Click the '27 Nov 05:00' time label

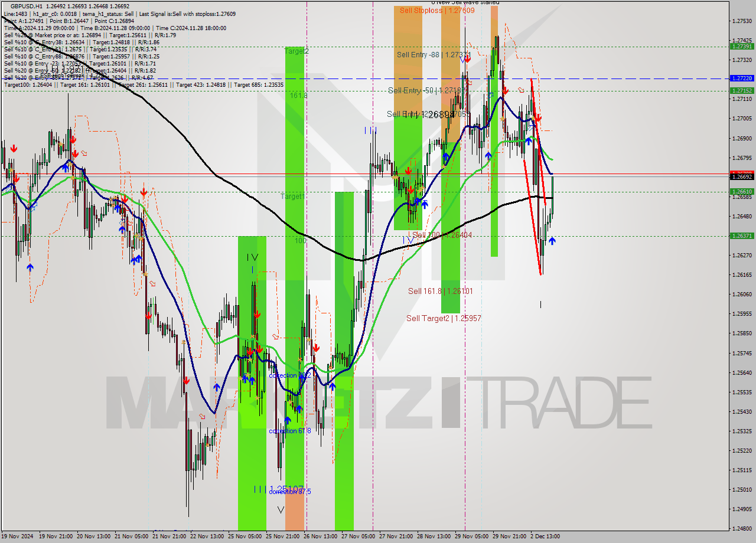(x=358, y=537)
